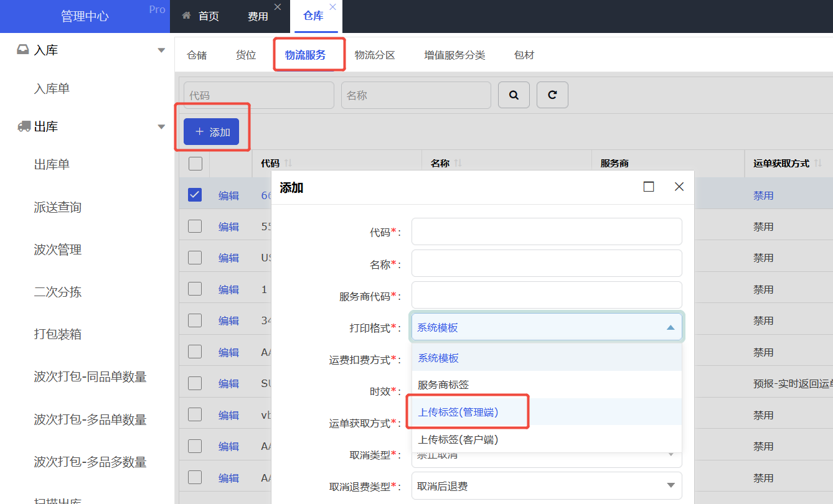Open 波次打包-多品单数量 in sidebar
833x504 pixels.
(90, 419)
